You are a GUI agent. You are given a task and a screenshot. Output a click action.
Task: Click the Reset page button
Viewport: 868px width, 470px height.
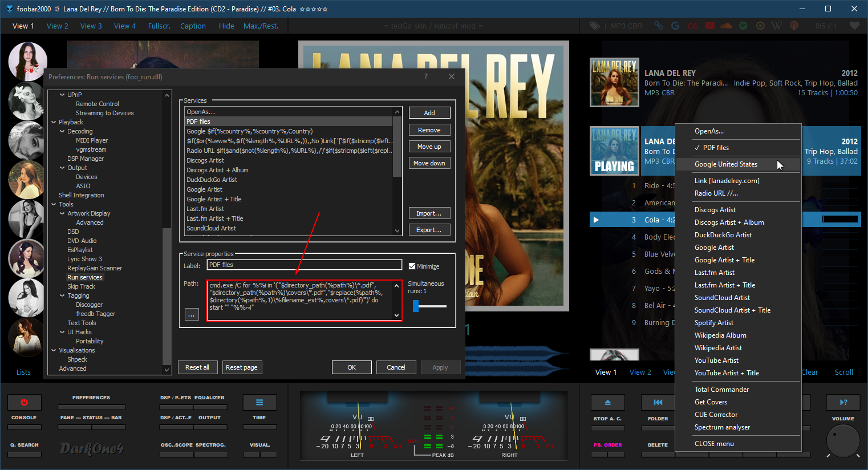[241, 367]
